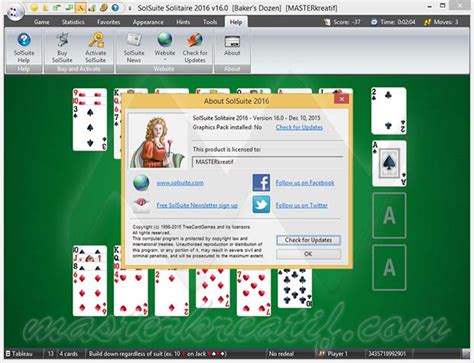The height and width of the screenshot is (363, 474).
Task: Click the queen portrait image in About dialog
Action: point(157,141)
